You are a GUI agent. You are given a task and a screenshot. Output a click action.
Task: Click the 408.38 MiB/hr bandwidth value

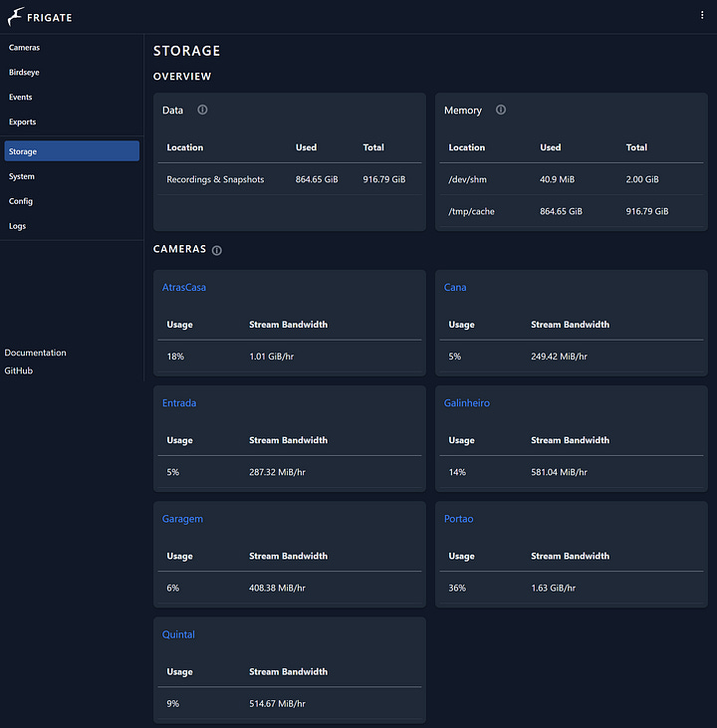click(277, 588)
